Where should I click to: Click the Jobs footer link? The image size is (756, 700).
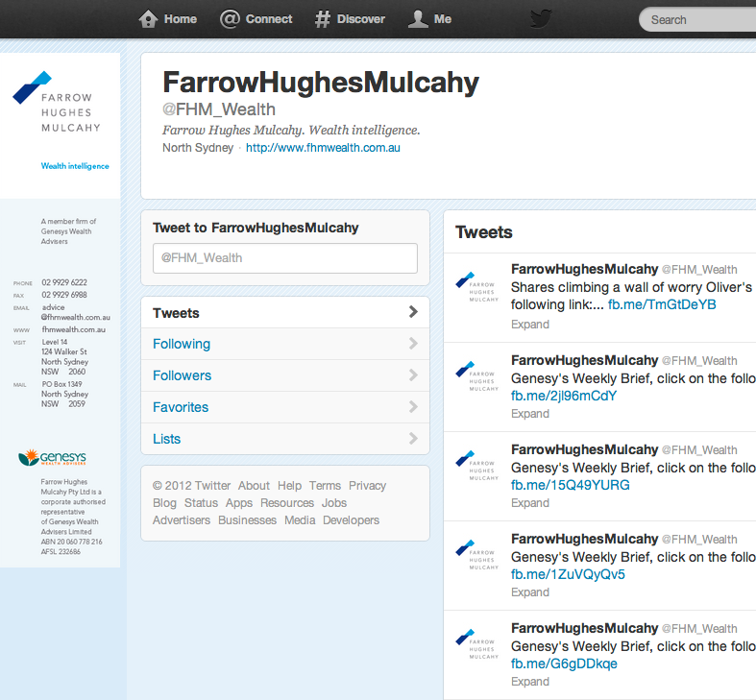coord(334,503)
